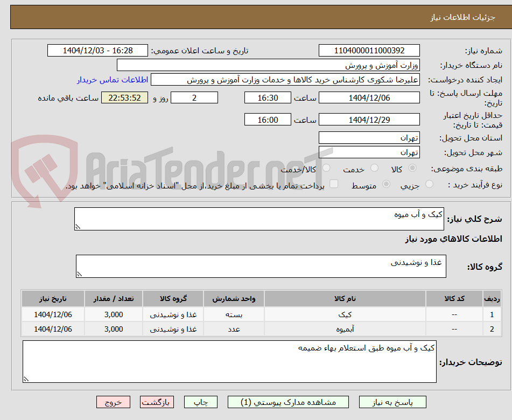Open مشاهده مدارک پیوستی (1) attachments
This screenshot has height=420, width=512.
(x=288, y=402)
